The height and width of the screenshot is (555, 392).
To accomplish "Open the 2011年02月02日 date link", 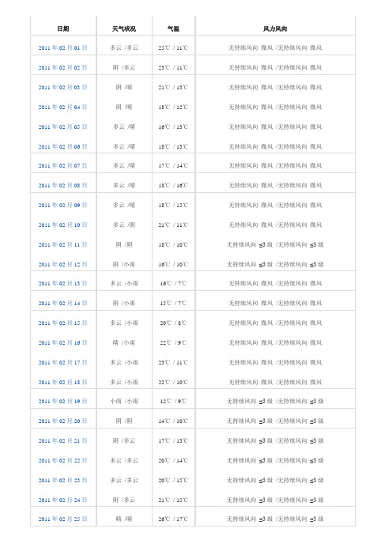I will click(63, 67).
